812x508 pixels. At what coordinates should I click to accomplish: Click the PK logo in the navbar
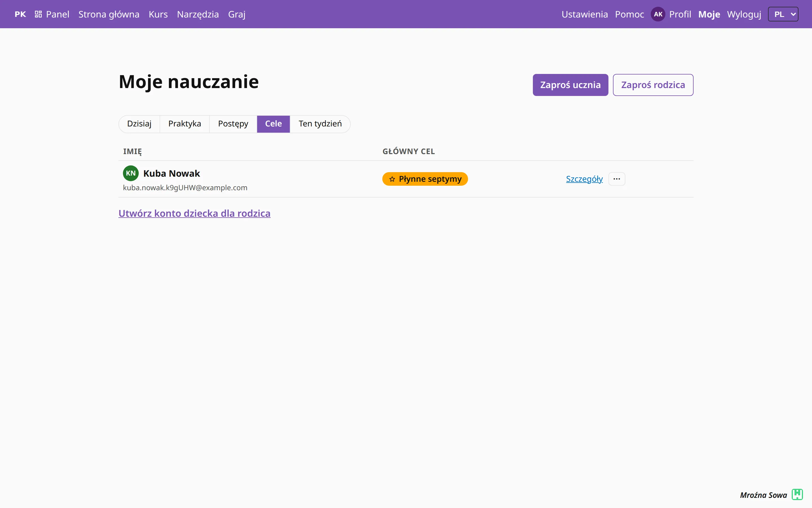pyautogui.click(x=20, y=14)
